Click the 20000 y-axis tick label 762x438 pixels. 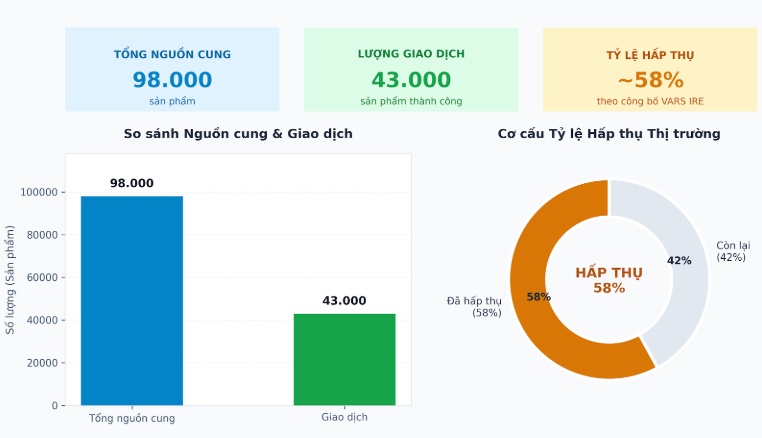point(42,363)
